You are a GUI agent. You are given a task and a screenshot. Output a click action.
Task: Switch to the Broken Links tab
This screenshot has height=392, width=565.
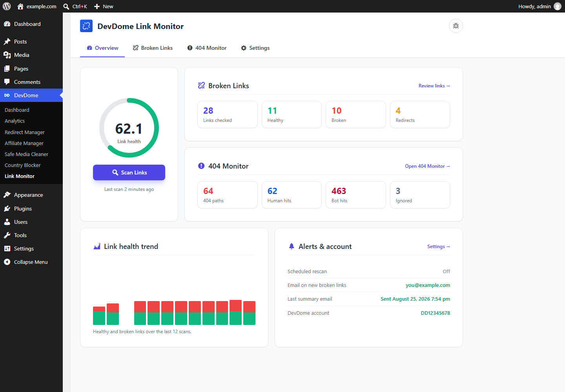153,48
